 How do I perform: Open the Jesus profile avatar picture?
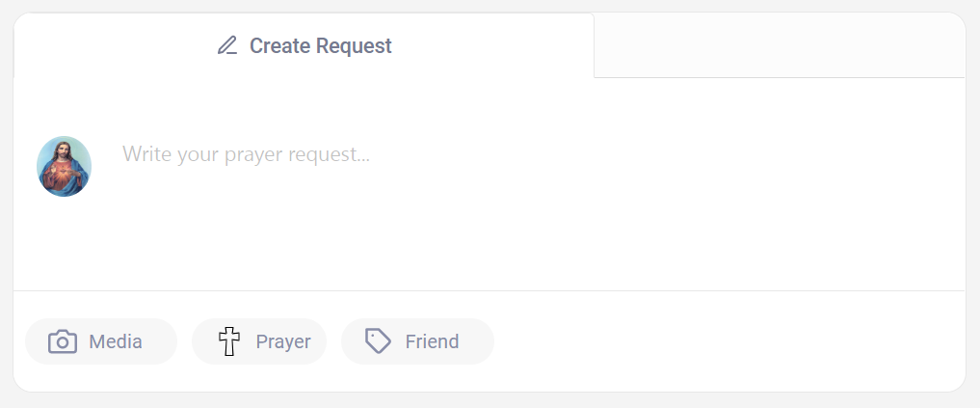coord(64,167)
